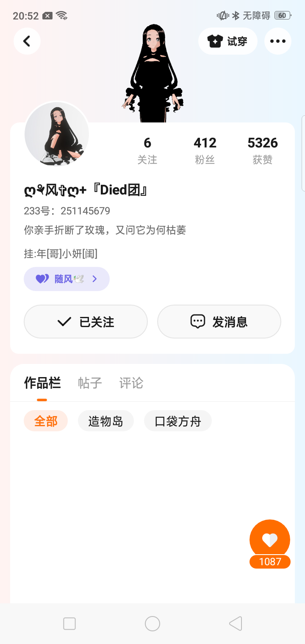Switch to the 帖子 tab

coord(90,383)
